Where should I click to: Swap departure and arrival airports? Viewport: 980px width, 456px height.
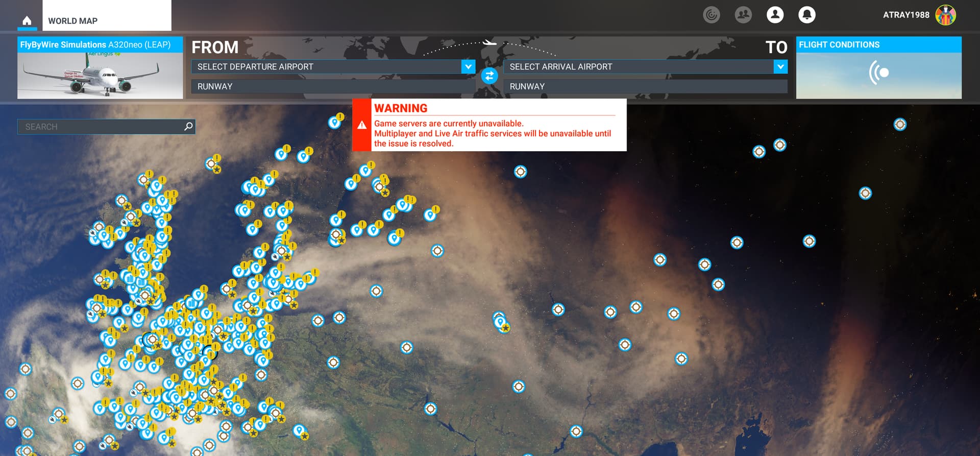pos(489,76)
